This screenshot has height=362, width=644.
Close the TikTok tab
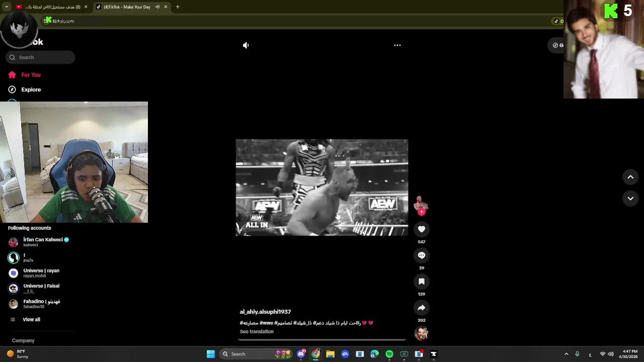pyautogui.click(x=166, y=7)
